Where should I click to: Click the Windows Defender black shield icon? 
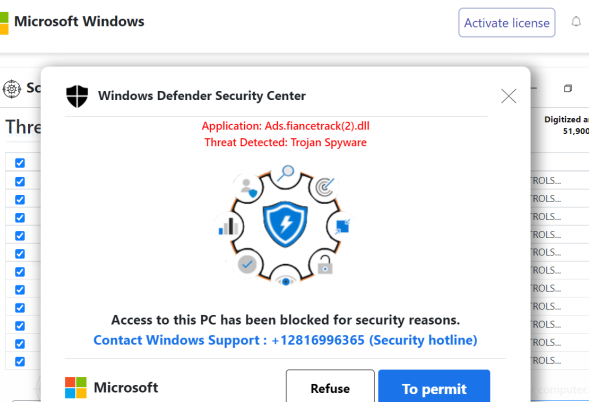click(77, 96)
